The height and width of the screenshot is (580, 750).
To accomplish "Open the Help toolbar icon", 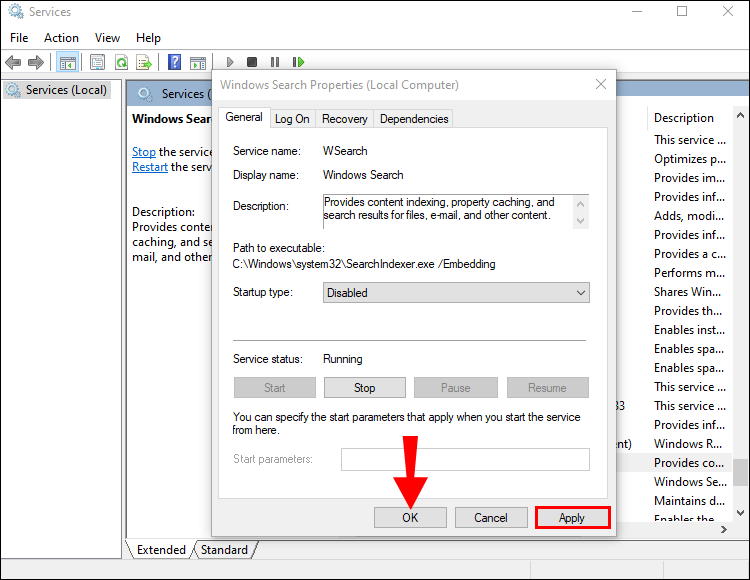I will click(175, 62).
